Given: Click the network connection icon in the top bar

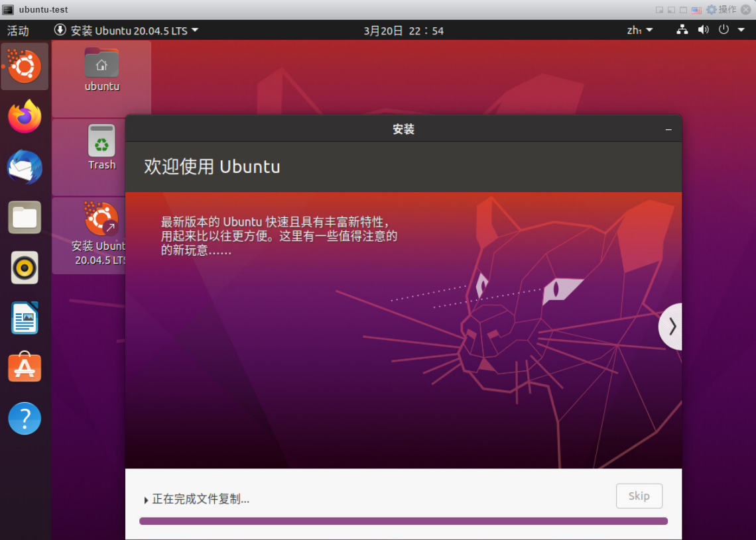Looking at the screenshot, I should (x=682, y=30).
